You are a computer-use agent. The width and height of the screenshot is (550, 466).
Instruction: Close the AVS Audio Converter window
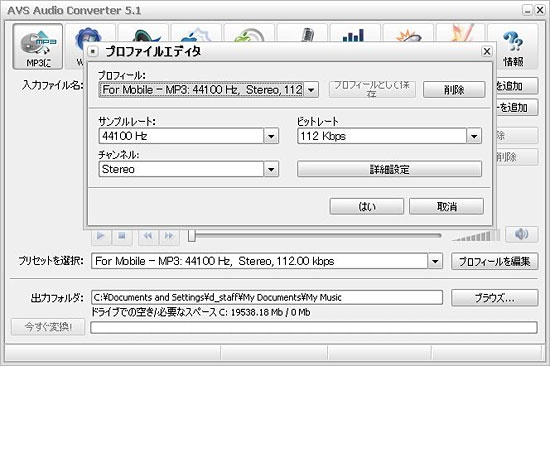540,10
